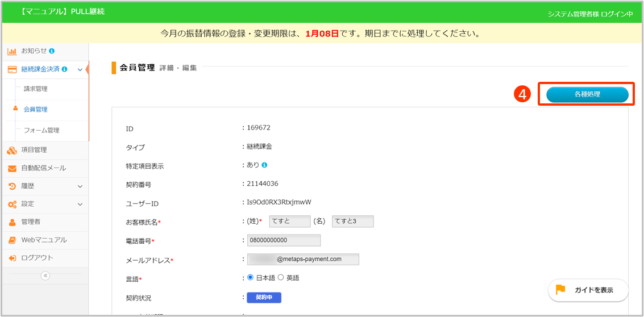Select the 英語 language radio button
Image resolution: width=644 pixels, height=317 pixels.
pyautogui.click(x=280, y=278)
